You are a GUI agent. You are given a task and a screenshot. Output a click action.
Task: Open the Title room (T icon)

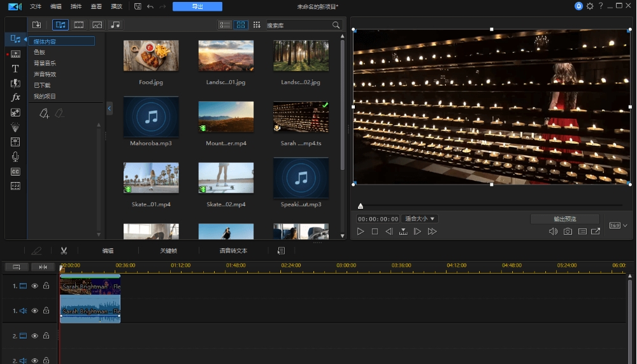16,69
